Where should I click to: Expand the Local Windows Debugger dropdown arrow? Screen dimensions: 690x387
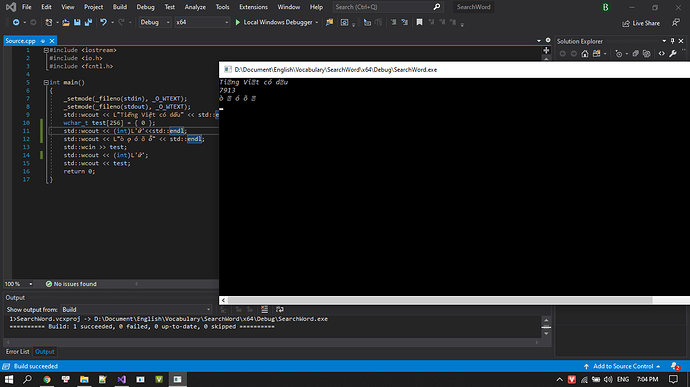point(316,22)
